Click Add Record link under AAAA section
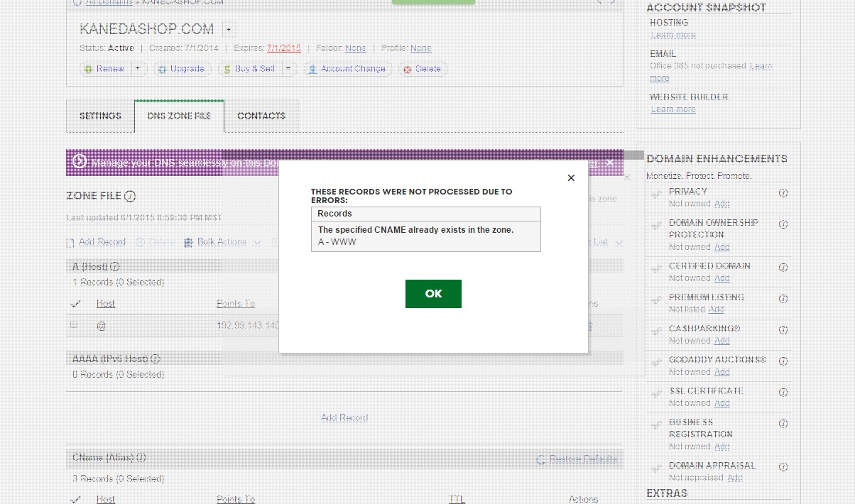This screenshot has height=504, width=855. pos(344,417)
